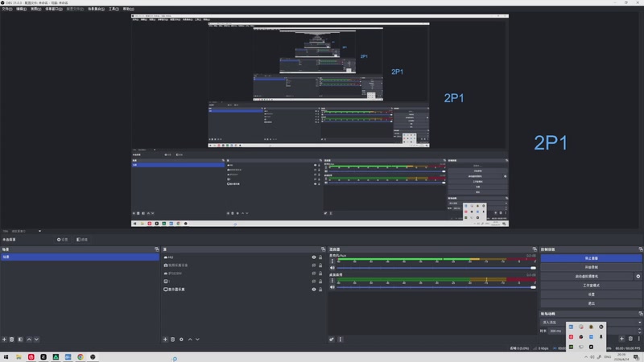Expand the scene transition type dropdown

(x=639, y=323)
